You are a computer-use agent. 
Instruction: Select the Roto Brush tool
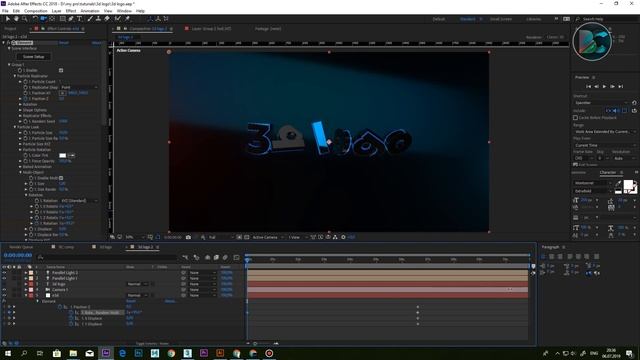pyautogui.click(x=118, y=19)
